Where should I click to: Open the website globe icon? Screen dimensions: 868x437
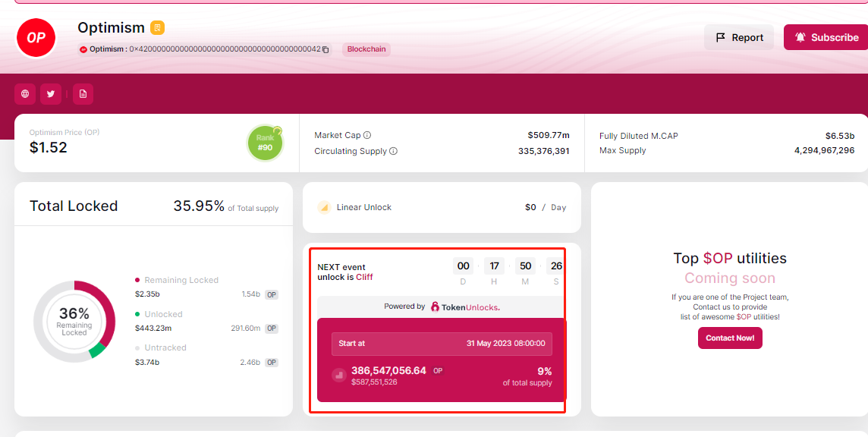click(x=25, y=94)
